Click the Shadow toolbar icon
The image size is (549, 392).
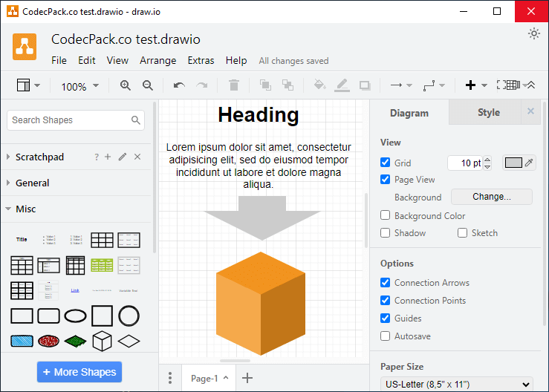click(x=365, y=85)
